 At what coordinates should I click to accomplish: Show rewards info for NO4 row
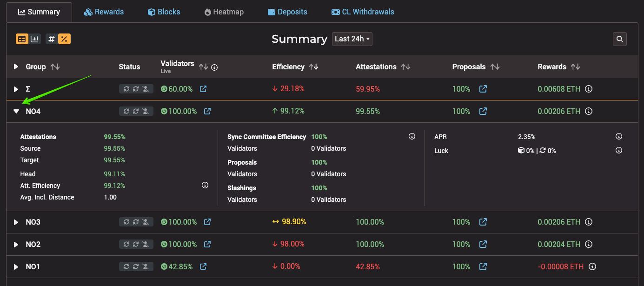(x=589, y=111)
